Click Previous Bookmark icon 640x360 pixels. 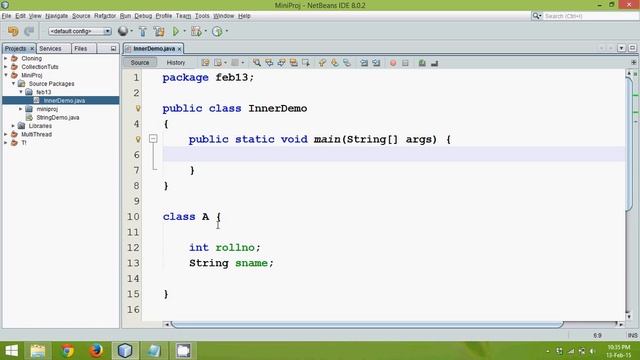pos(322,62)
